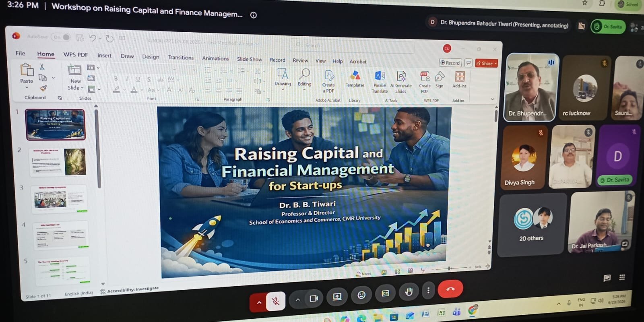The height and width of the screenshot is (322, 644).
Task: Toggle raise hand in Meet
Action: click(408, 292)
